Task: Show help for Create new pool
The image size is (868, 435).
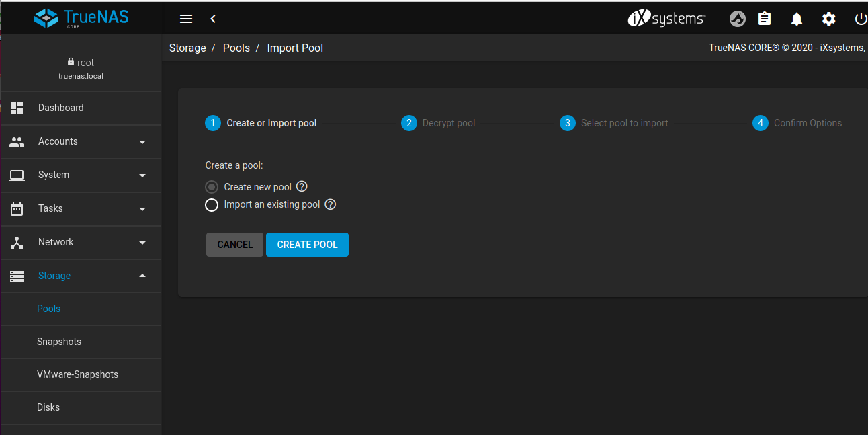Action: (x=302, y=187)
